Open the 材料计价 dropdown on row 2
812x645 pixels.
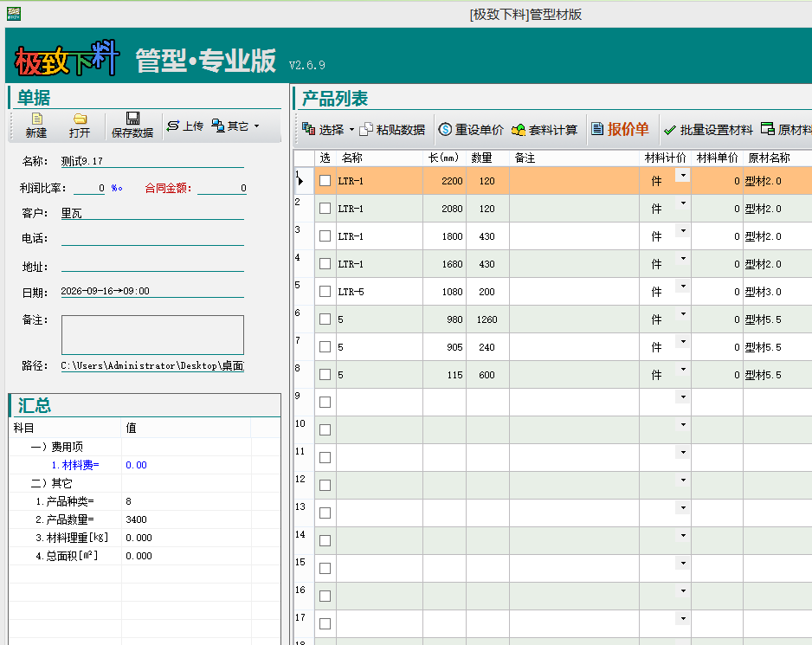683,203
